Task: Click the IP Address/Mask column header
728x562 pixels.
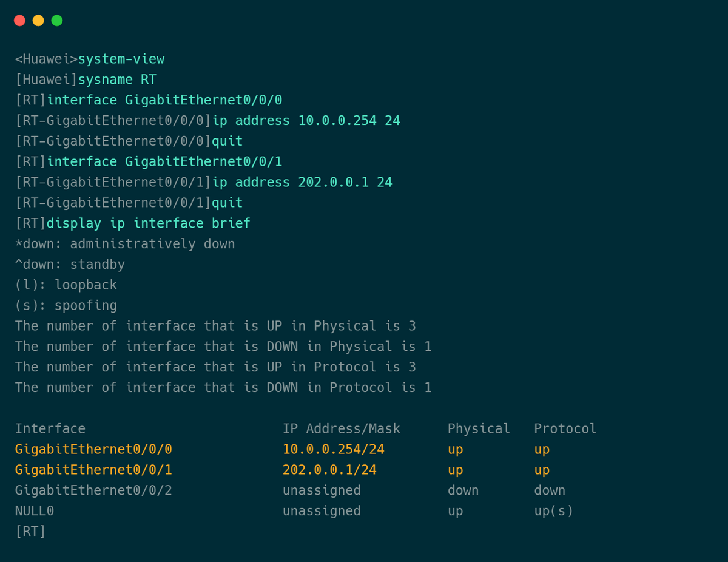Action: (x=342, y=428)
